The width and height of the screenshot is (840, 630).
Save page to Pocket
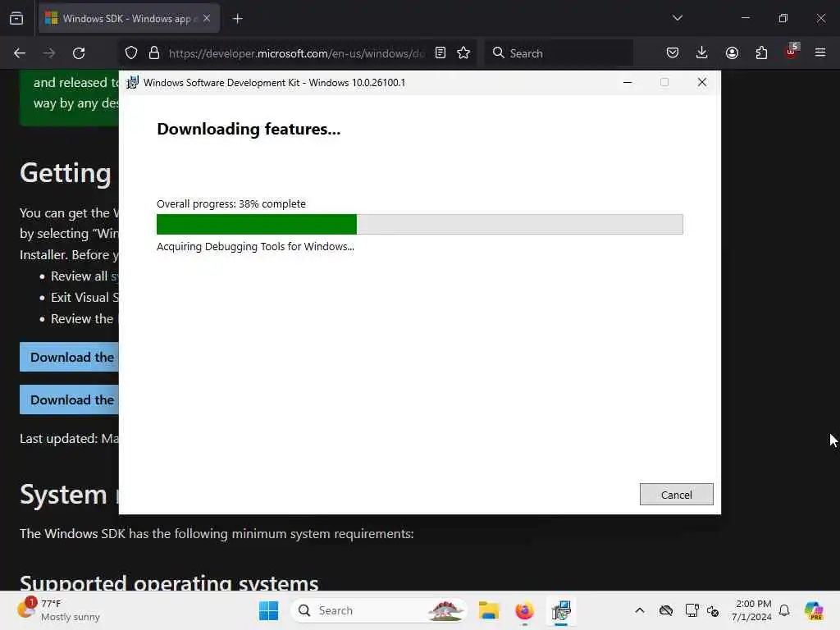673,53
